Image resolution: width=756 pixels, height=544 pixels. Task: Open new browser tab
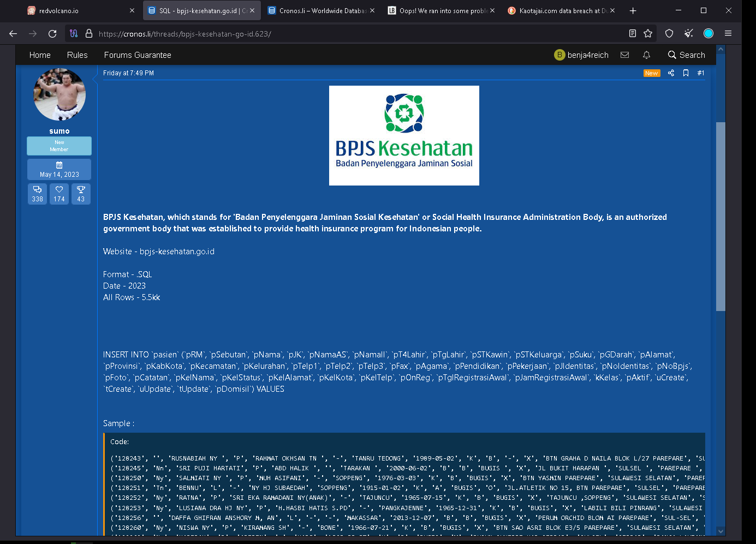(633, 10)
